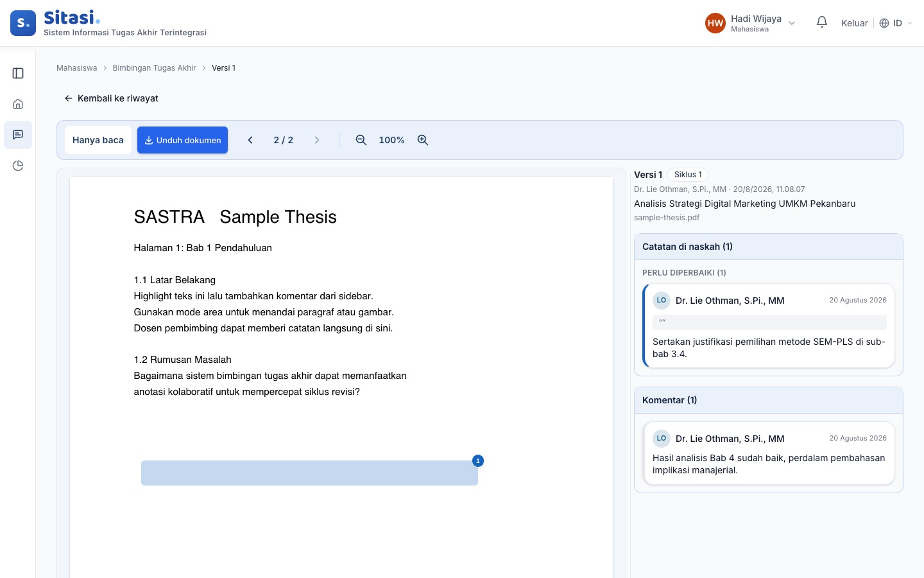Viewport: 924px width, 578px height.
Task: Click the HW user avatar
Action: [x=715, y=23]
